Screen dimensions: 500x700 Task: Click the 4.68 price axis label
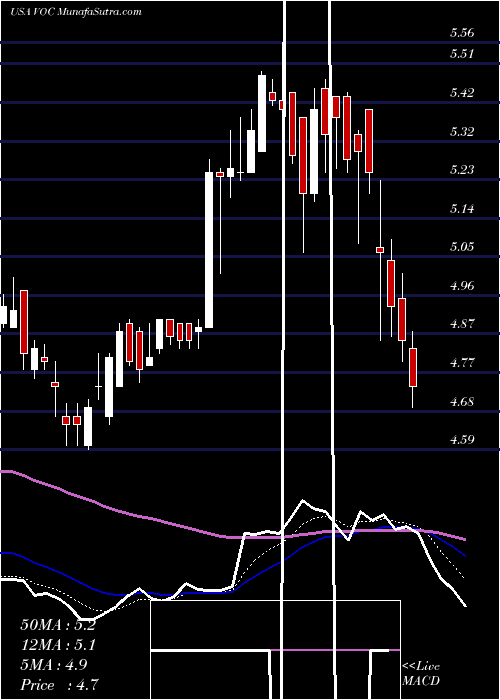462,401
